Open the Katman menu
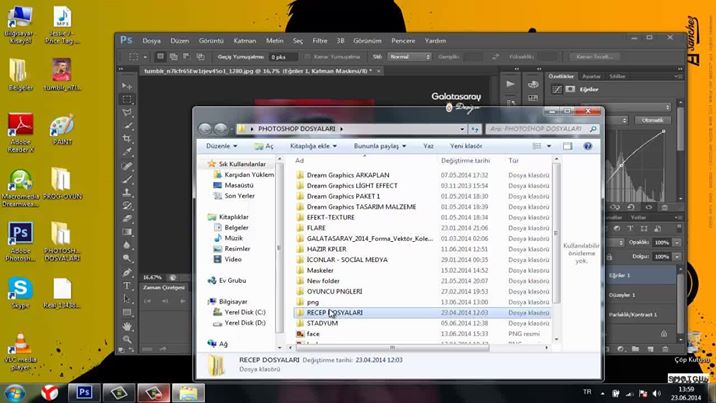 tap(245, 41)
